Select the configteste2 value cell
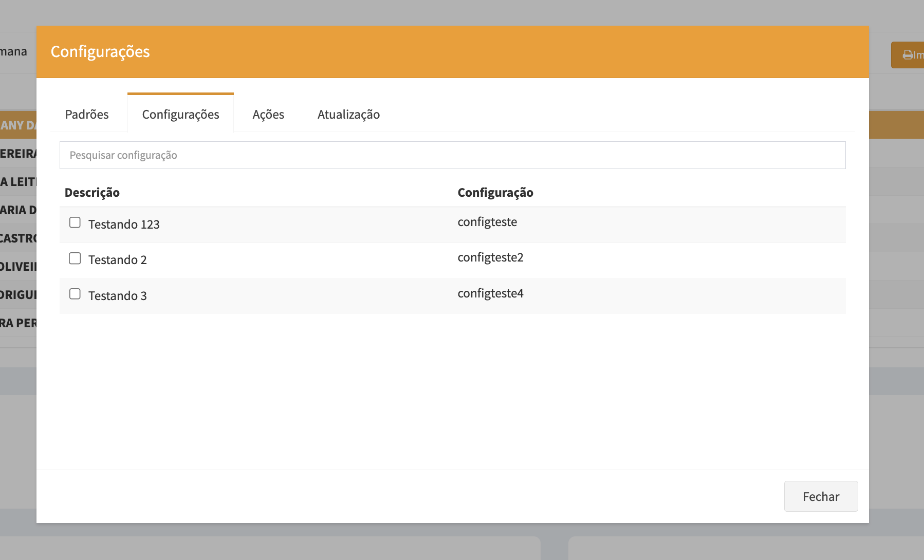The height and width of the screenshot is (560, 924). [x=490, y=257]
